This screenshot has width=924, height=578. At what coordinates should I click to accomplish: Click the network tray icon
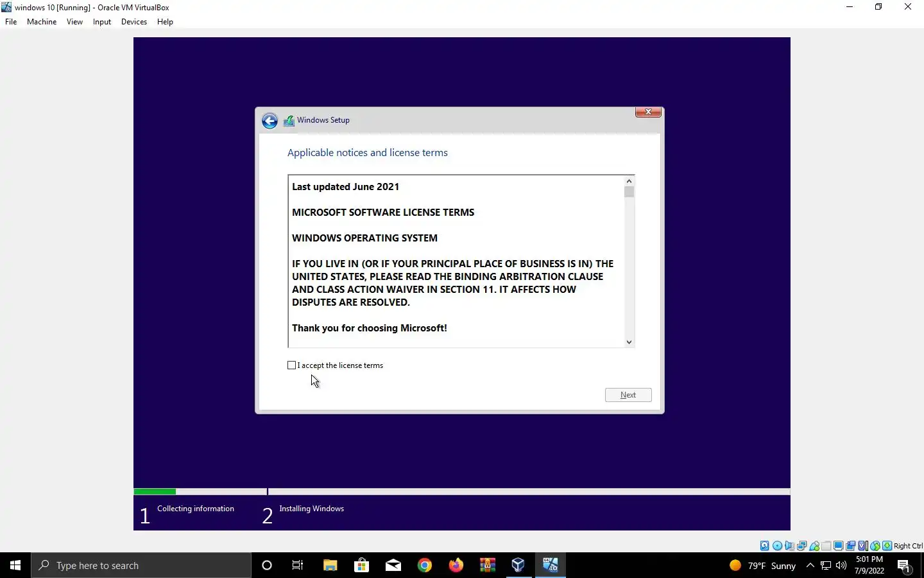pyautogui.click(x=826, y=565)
